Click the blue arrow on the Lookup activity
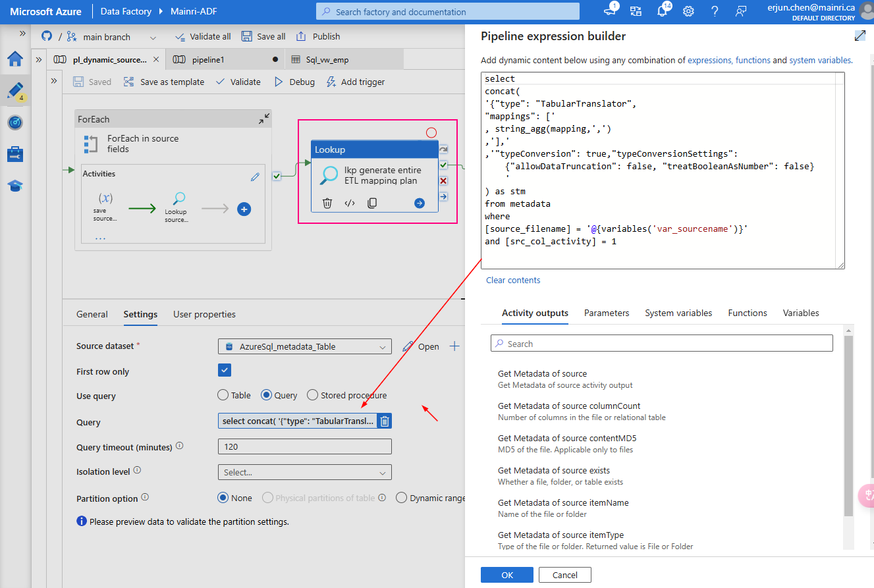This screenshot has height=588, width=874. (x=418, y=203)
